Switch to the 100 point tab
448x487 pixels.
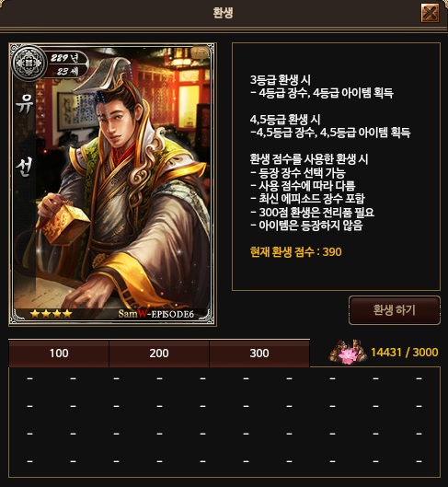coord(59,354)
